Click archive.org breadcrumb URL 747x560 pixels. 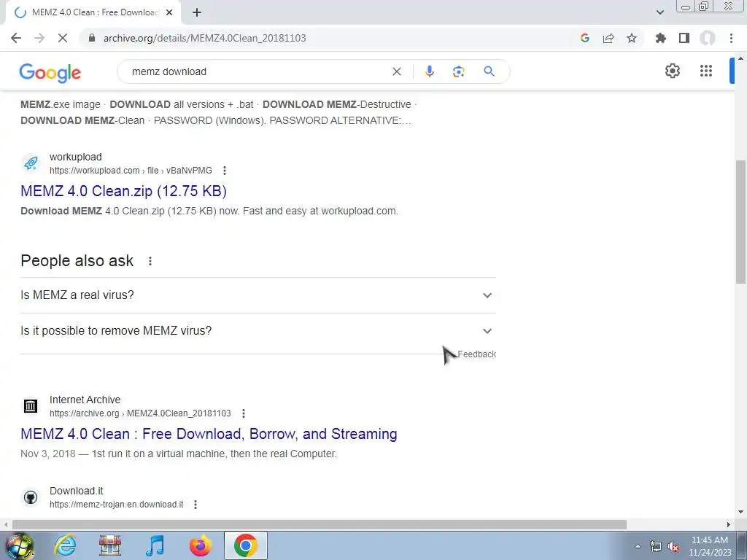(x=140, y=413)
